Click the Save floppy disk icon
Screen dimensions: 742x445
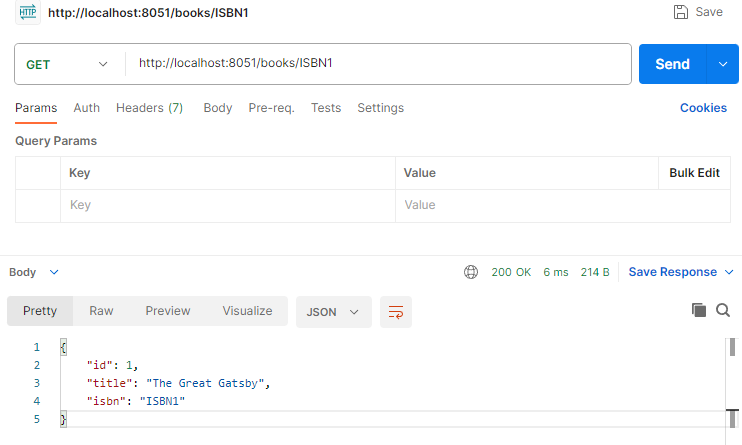coord(680,12)
